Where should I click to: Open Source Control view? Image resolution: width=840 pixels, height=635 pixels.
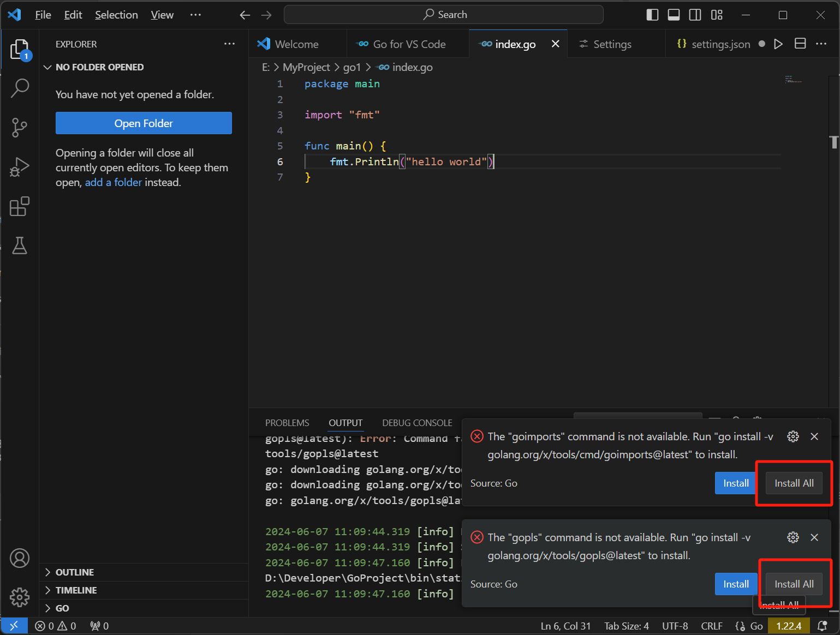coord(20,128)
